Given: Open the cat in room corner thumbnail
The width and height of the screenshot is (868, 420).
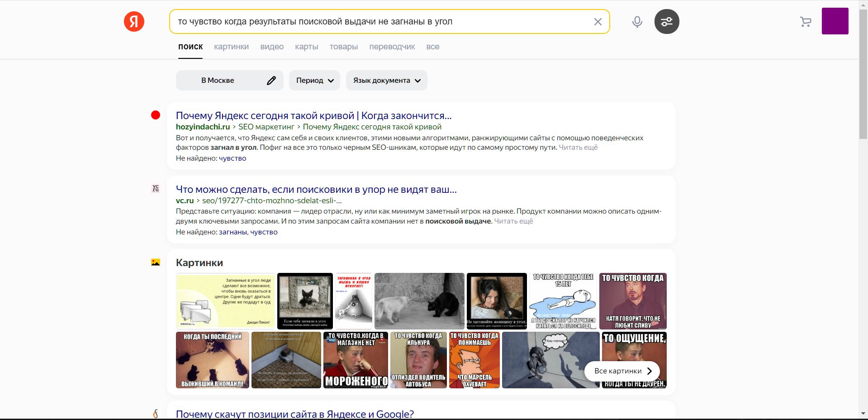Looking at the screenshot, I should [x=286, y=360].
